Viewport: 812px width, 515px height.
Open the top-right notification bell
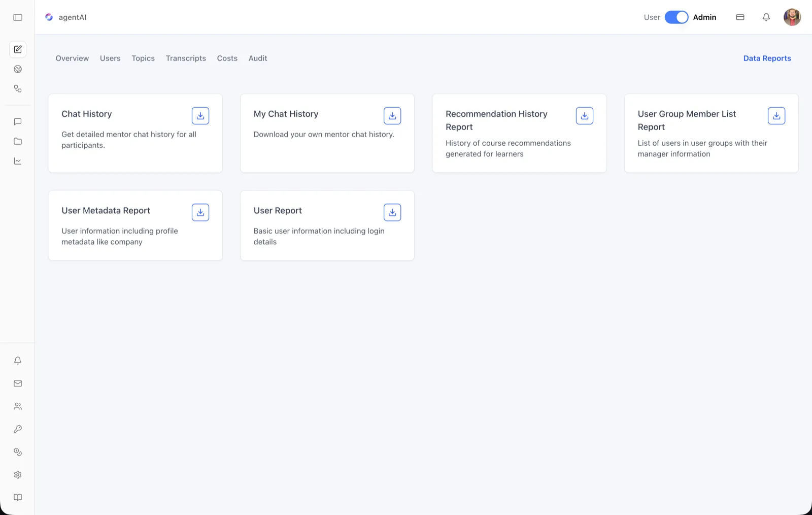(766, 17)
